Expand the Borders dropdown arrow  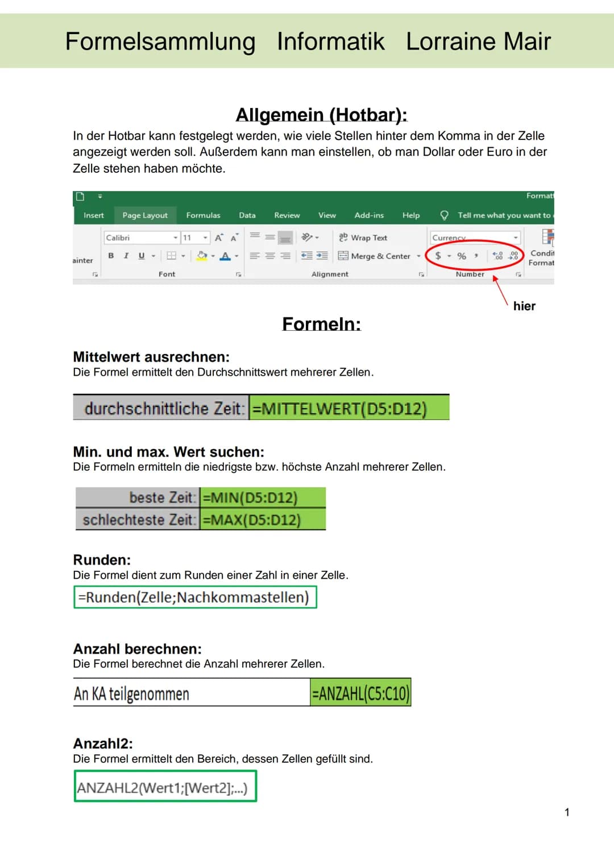183,256
